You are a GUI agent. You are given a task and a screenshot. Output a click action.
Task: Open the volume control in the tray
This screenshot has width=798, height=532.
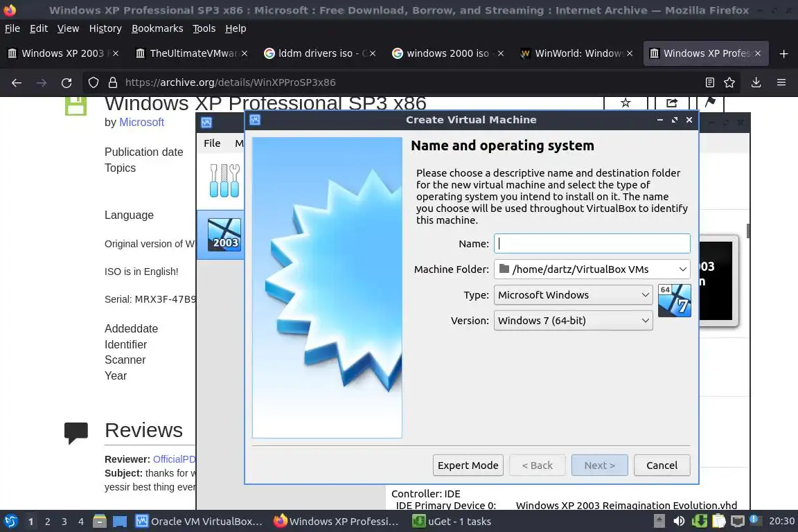[679, 522]
